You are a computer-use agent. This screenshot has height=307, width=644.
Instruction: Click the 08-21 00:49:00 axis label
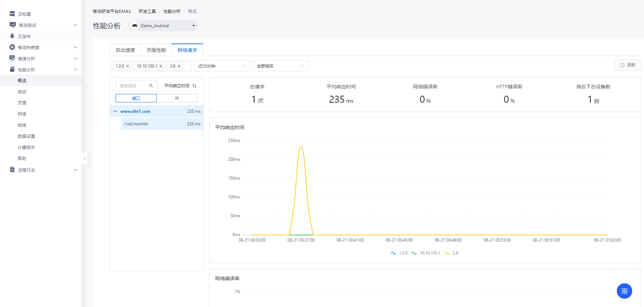448,240
